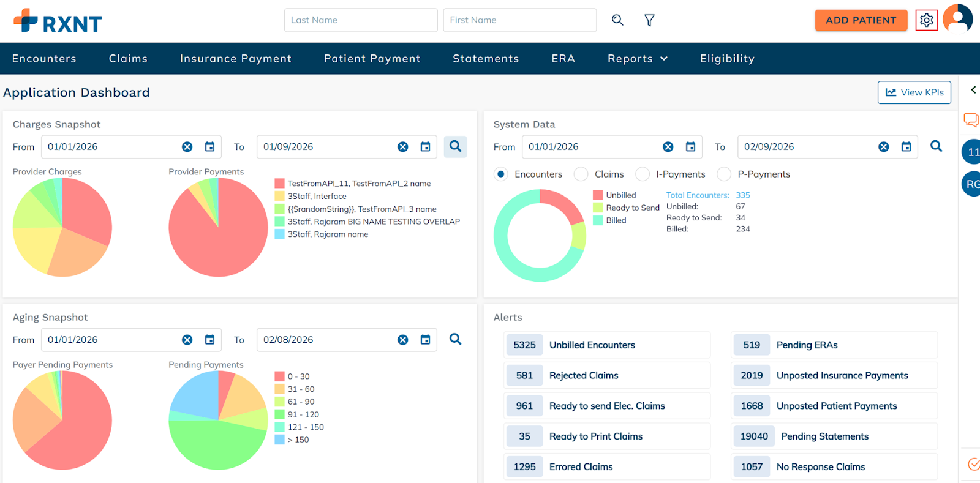Screen dimensions: 980x483
Task: Open settings via the gear icon
Action: [926, 20]
